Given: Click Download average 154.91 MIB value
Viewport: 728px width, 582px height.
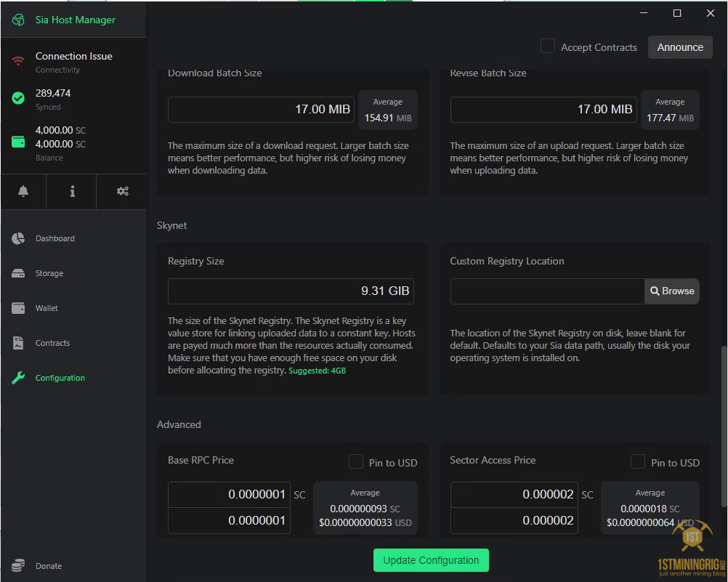Looking at the screenshot, I should tap(388, 118).
